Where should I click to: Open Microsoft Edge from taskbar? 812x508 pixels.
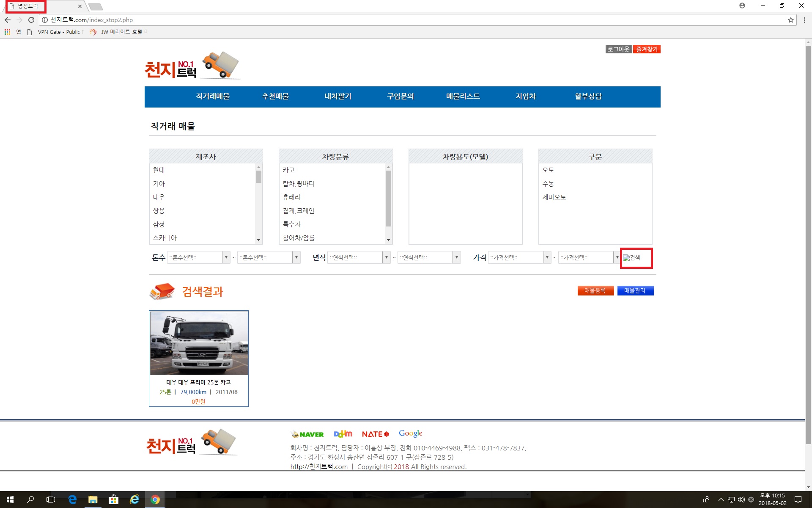(72, 500)
